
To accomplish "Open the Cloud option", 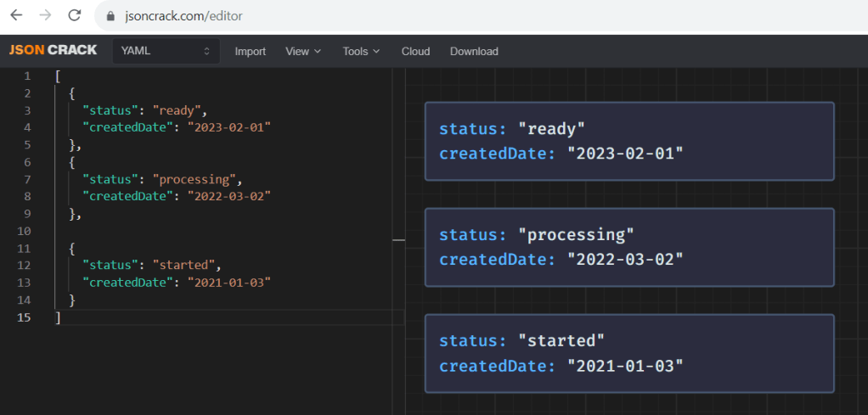I will pyautogui.click(x=415, y=51).
